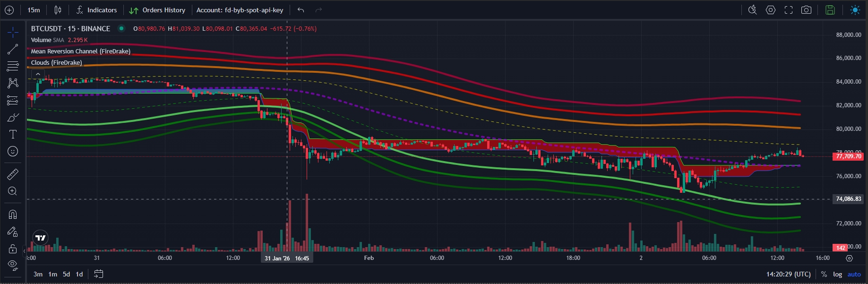Image resolution: width=868 pixels, height=284 pixels.
Task: Set the range to 5d
Action: (x=66, y=274)
